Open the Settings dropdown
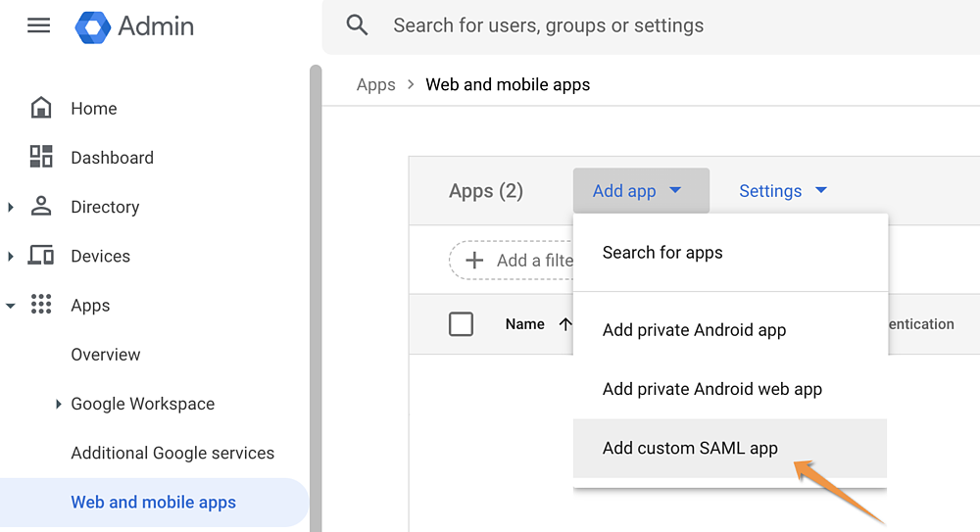The width and height of the screenshot is (980, 532). pos(782,191)
